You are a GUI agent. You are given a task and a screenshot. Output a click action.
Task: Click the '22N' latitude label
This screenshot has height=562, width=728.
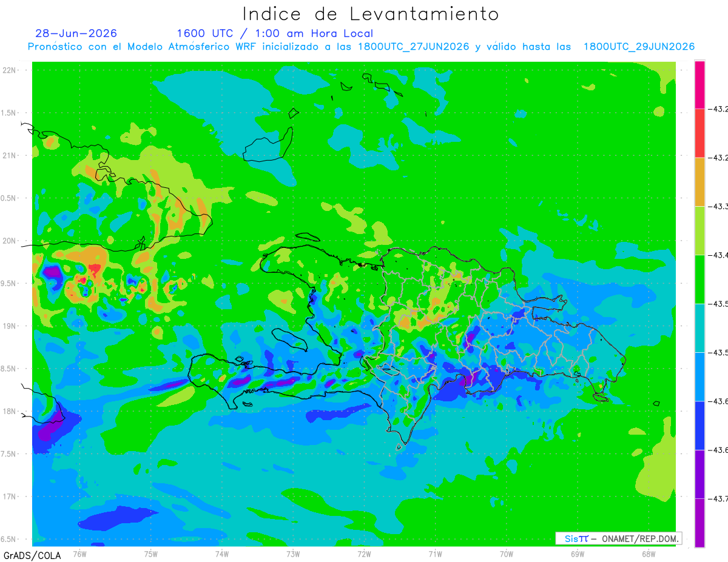(10, 70)
